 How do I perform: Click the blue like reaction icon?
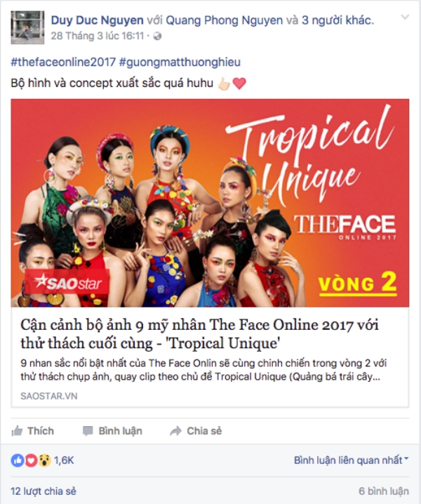(18, 460)
